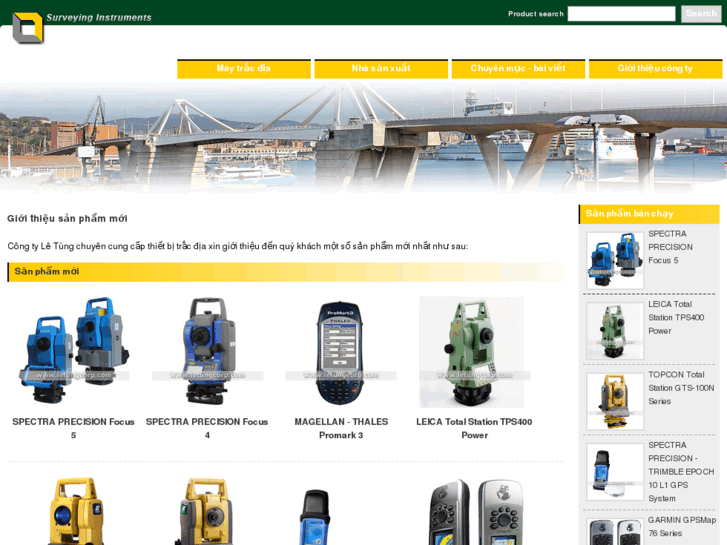Click the Sản phẩm bán chạy header
Viewport: 727px width, 545px height.
[x=649, y=214]
